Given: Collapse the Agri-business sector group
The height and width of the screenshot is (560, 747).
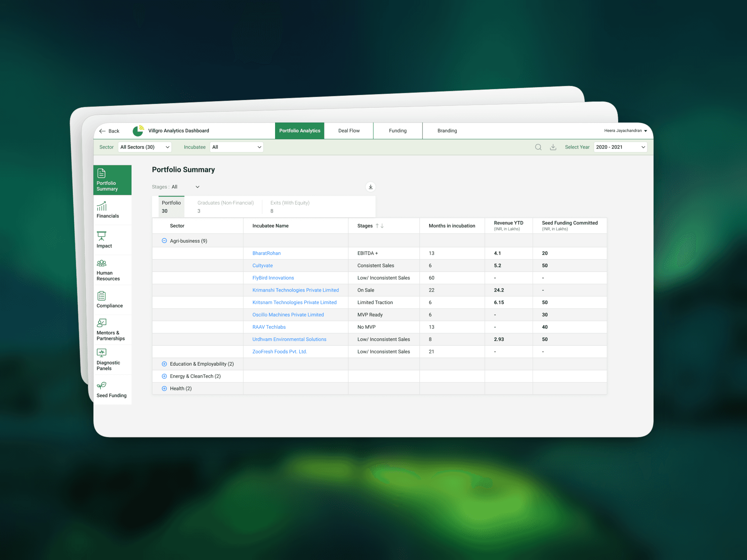Looking at the screenshot, I should point(164,241).
